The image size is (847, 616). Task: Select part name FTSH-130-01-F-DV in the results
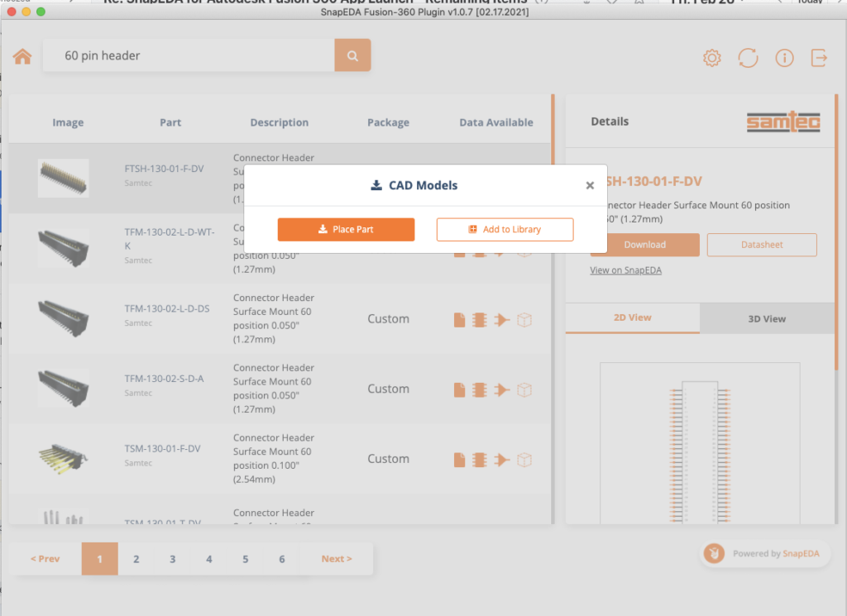click(165, 169)
